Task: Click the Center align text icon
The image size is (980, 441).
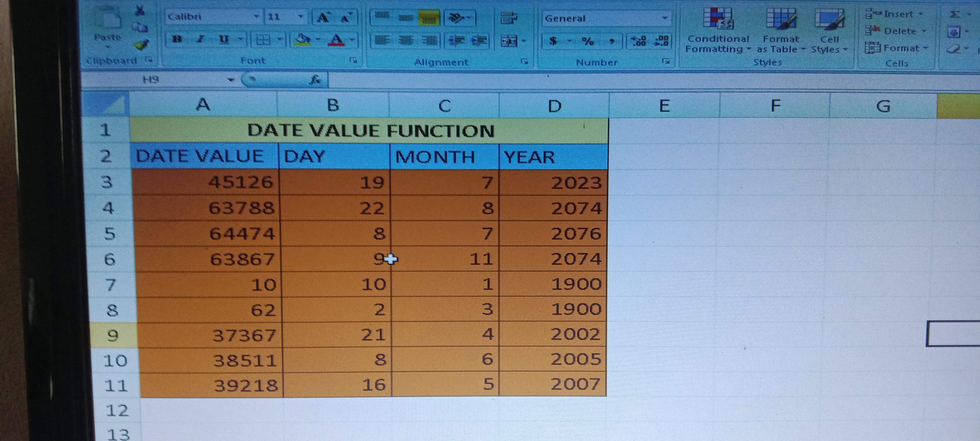Action: (x=405, y=40)
